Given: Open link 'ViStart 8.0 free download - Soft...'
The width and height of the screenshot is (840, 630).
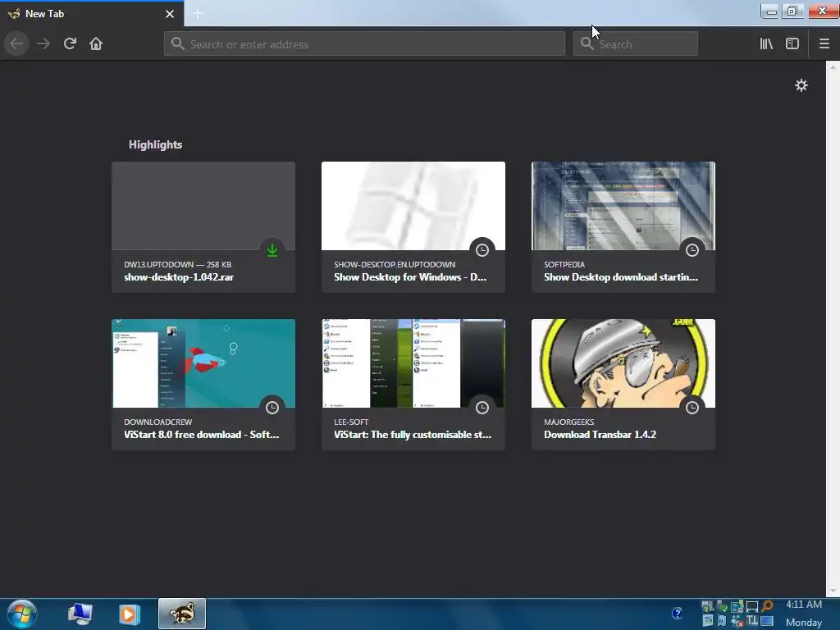Looking at the screenshot, I should pyautogui.click(x=202, y=435).
